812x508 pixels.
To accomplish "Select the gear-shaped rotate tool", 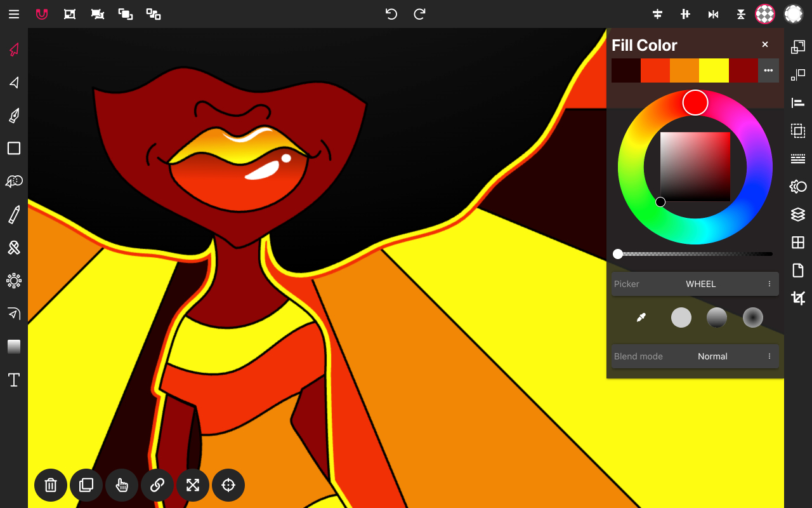I will [x=14, y=281].
